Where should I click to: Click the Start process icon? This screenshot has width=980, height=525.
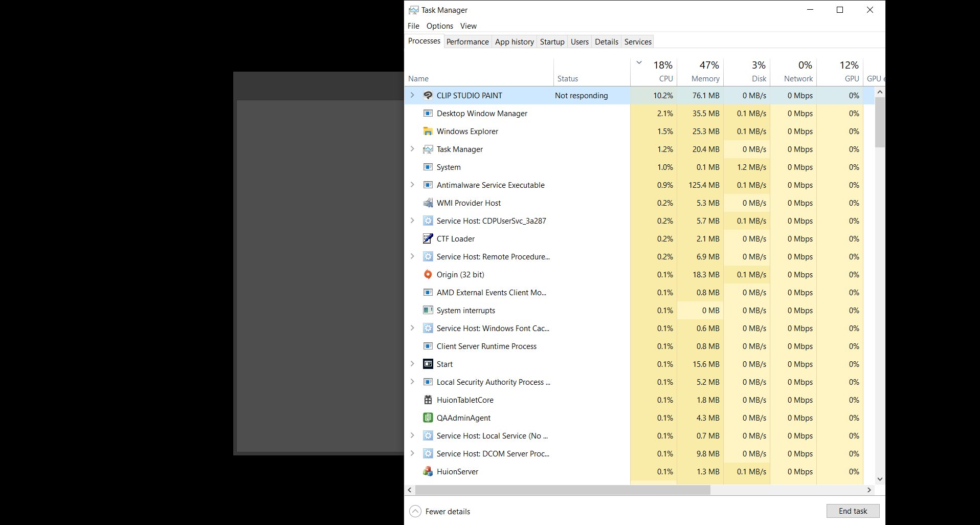coord(428,364)
